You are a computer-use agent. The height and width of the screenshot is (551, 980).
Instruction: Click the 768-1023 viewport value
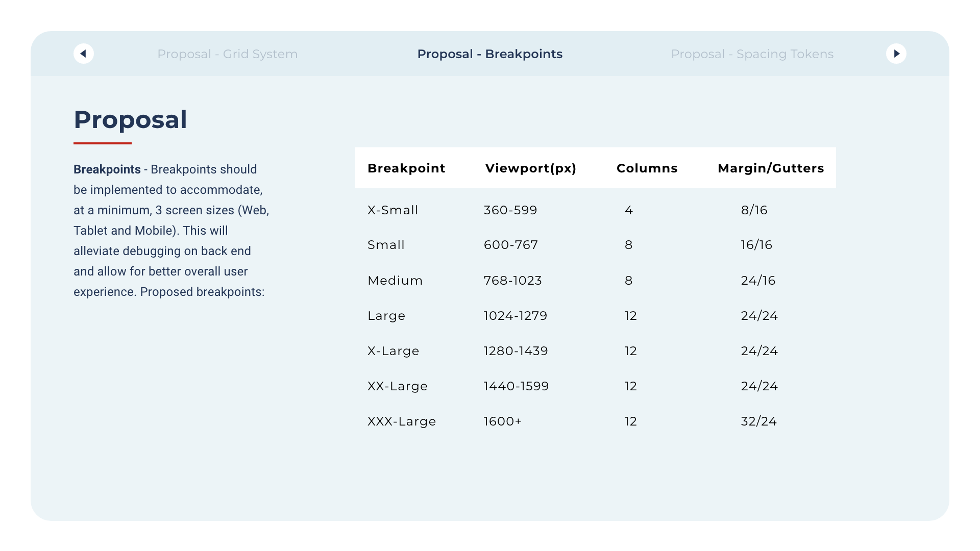pos(513,281)
